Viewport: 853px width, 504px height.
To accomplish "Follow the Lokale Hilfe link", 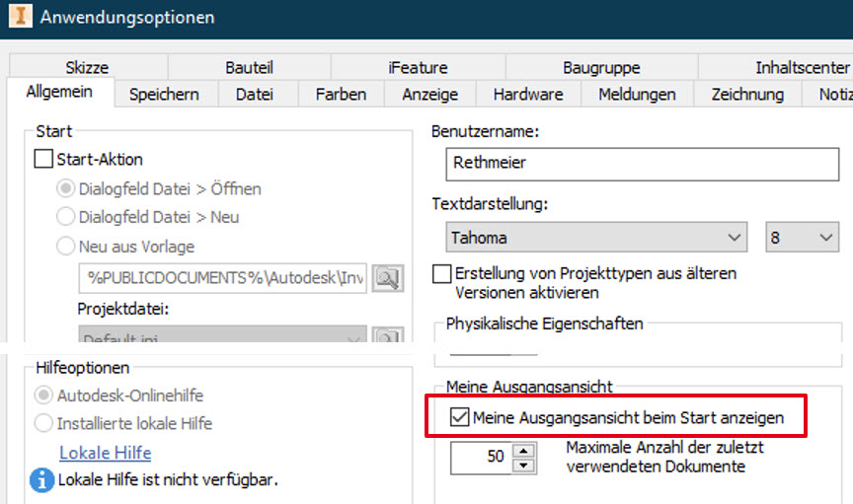I will [x=106, y=453].
